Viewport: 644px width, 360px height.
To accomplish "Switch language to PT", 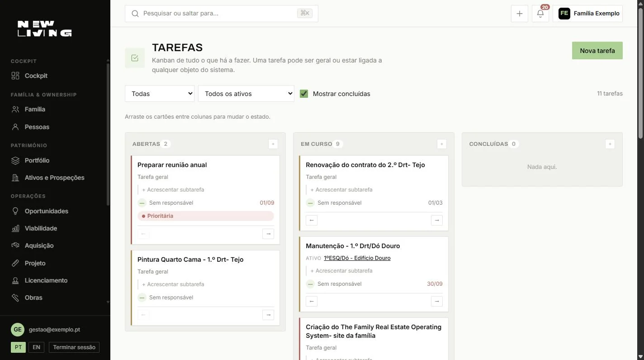I will 18,347.
